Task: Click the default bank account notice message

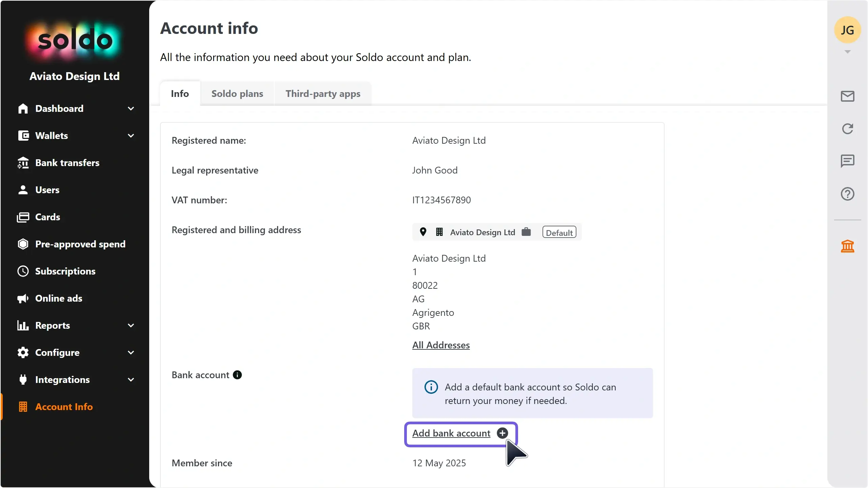Action: pos(530,394)
